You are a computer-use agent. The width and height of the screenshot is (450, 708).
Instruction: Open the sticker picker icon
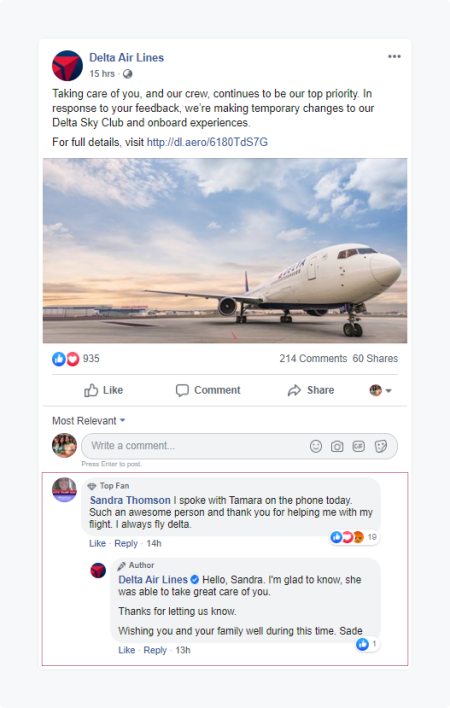click(381, 447)
